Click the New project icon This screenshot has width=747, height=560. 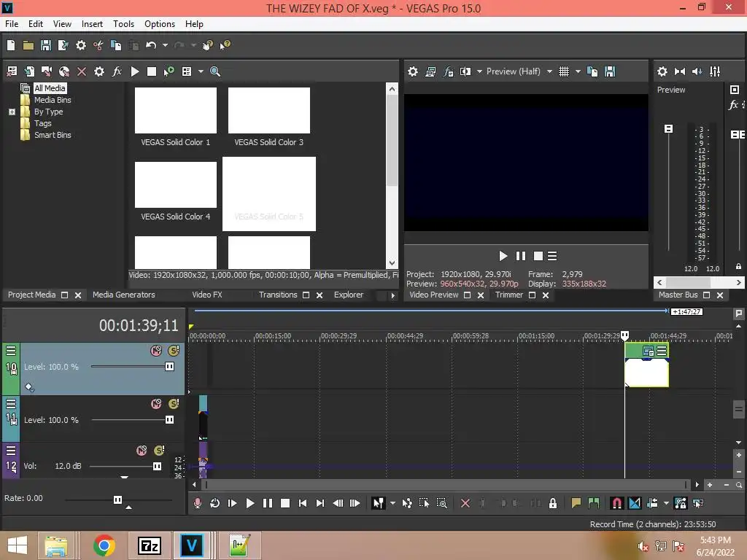[11, 45]
